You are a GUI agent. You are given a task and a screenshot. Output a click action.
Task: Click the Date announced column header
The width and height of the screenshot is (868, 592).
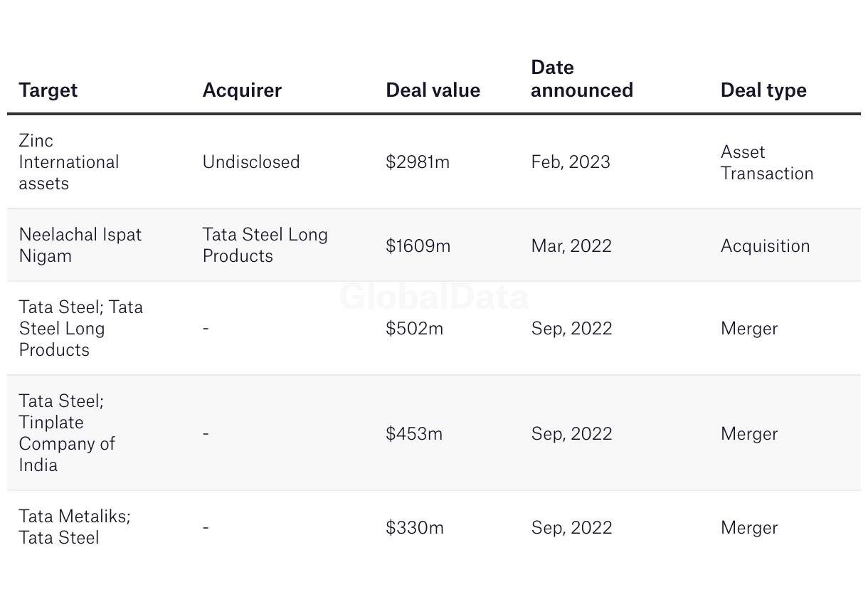point(581,79)
